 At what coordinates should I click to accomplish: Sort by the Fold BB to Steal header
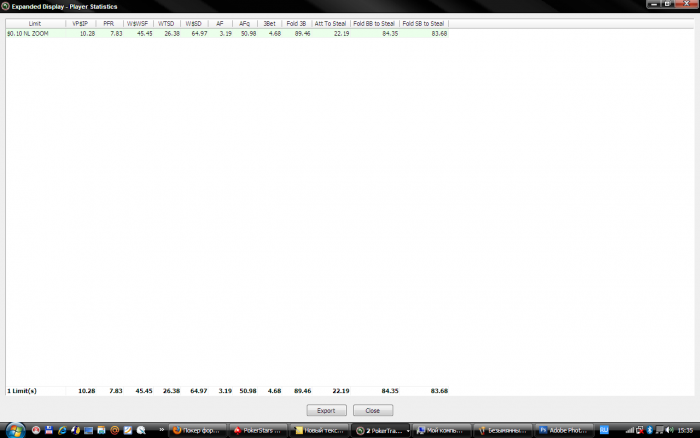coord(374,24)
